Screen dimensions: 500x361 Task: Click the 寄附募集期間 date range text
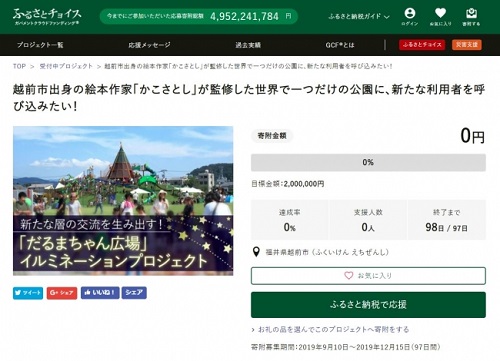pyautogui.click(x=345, y=347)
